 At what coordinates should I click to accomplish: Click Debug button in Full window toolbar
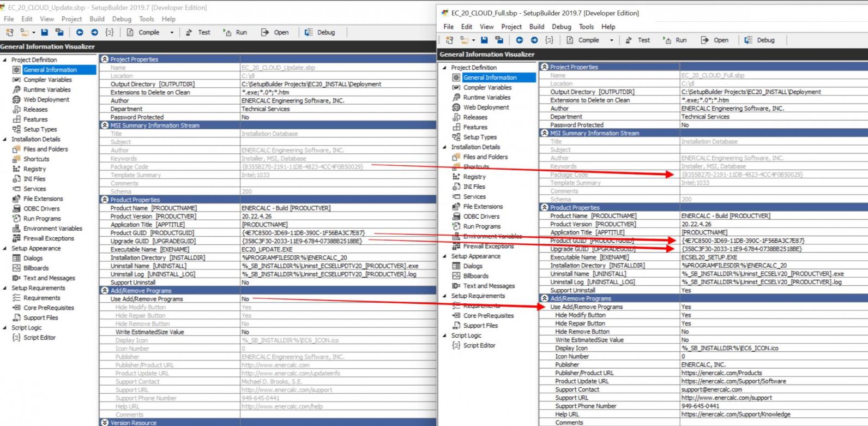coord(759,40)
